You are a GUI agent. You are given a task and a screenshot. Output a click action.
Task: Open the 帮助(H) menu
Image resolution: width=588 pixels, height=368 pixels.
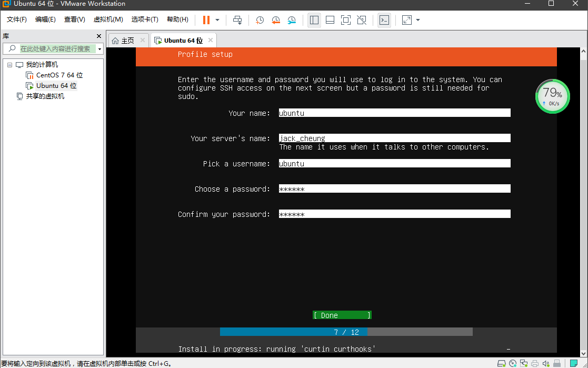[178, 19]
